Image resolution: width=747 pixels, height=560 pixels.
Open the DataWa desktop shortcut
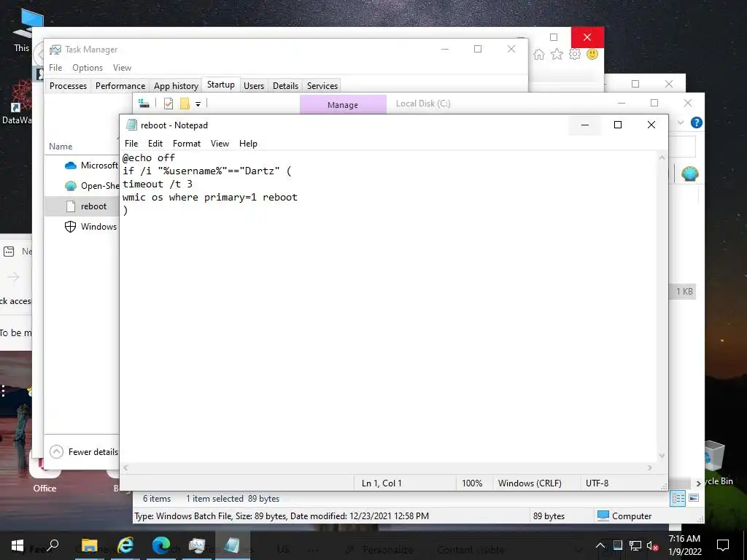[19, 102]
